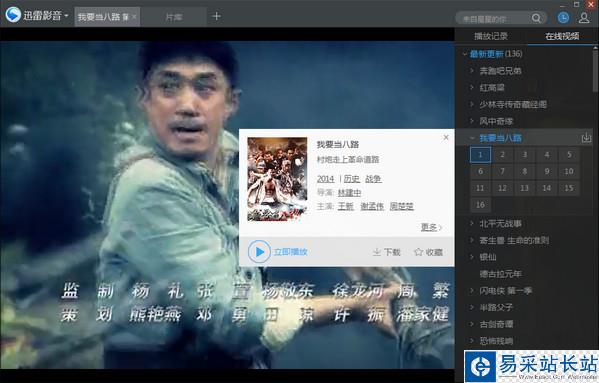Viewport: 599px width, 383px height.
Task: Select 古剑奇谭 in the online list
Action: click(x=496, y=324)
